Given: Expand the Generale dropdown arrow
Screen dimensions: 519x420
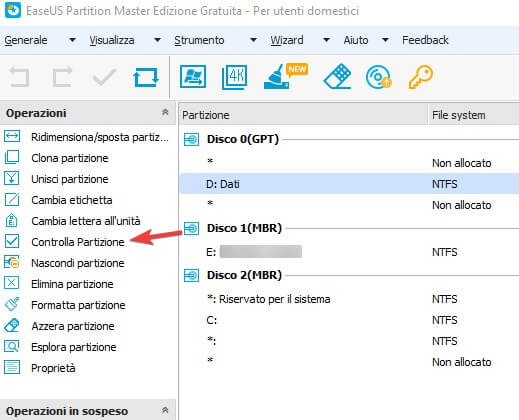Looking at the screenshot, I should 72,40.
